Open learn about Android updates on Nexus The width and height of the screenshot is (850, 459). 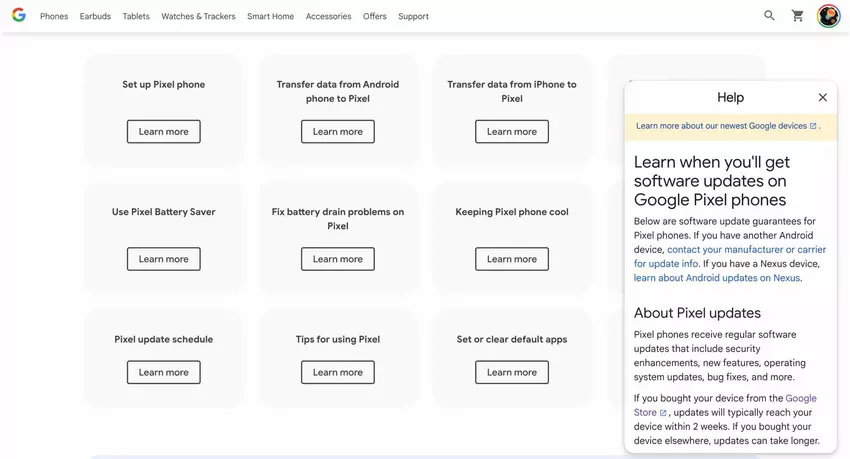click(717, 278)
